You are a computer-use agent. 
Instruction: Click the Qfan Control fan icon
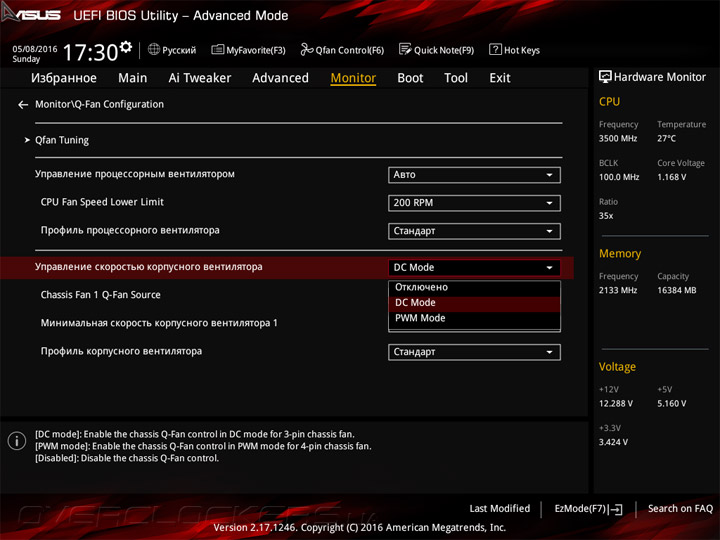pos(306,49)
